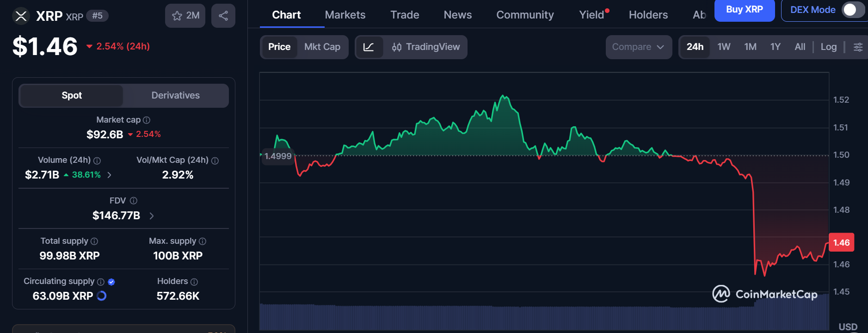Click the 100B XRP max supply
The width and height of the screenshot is (868, 333).
[178, 256]
